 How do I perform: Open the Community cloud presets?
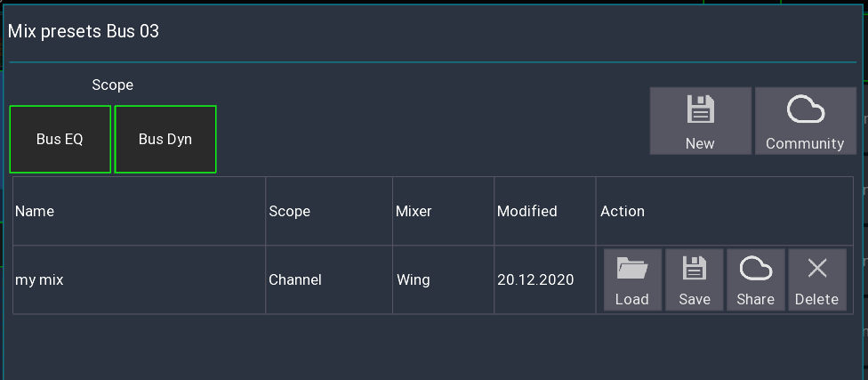pos(806,121)
